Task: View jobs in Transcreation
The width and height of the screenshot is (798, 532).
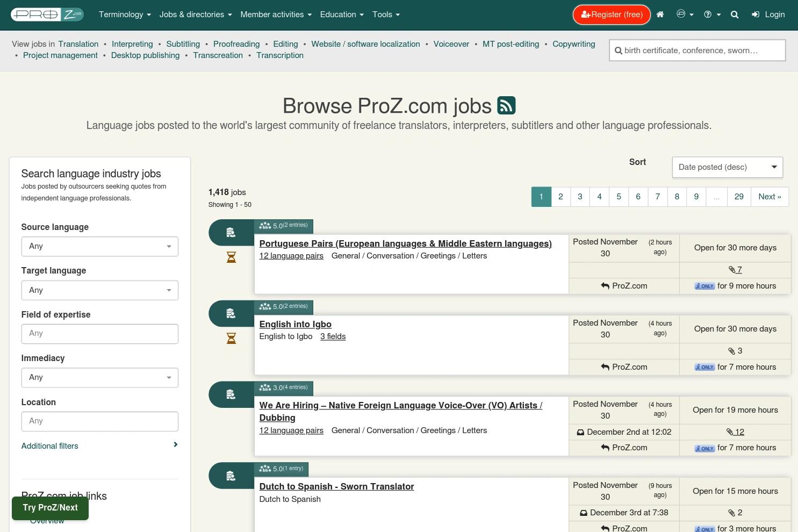Action: pos(218,55)
